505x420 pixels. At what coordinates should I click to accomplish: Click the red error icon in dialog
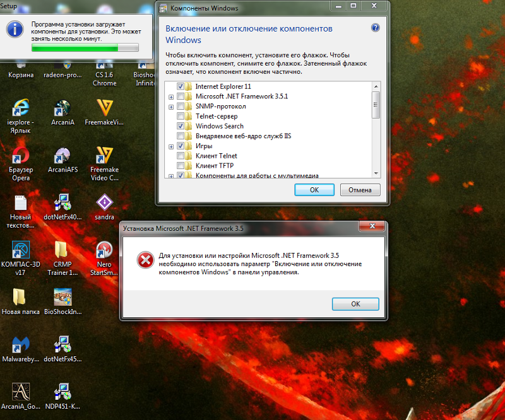(x=146, y=260)
